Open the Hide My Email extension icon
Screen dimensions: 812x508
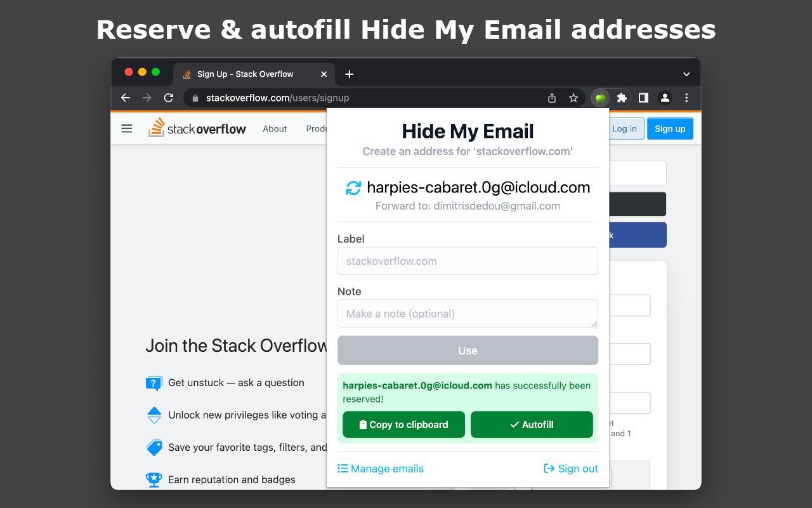[x=600, y=98]
